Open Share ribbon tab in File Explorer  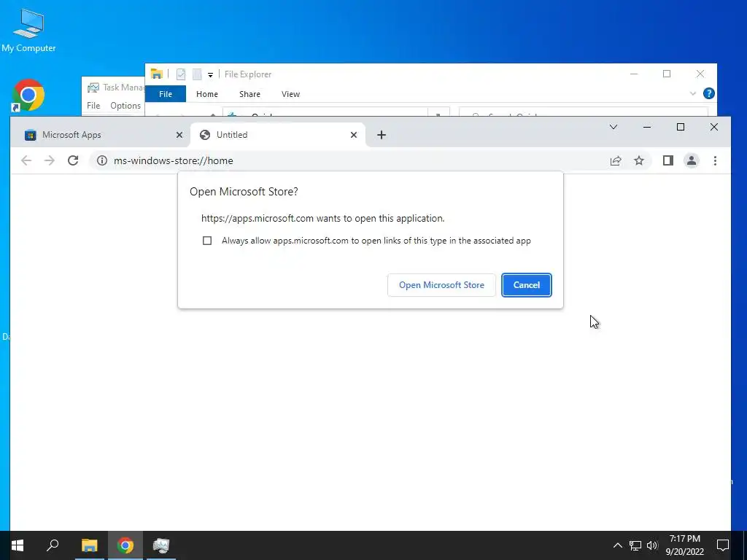tap(249, 94)
